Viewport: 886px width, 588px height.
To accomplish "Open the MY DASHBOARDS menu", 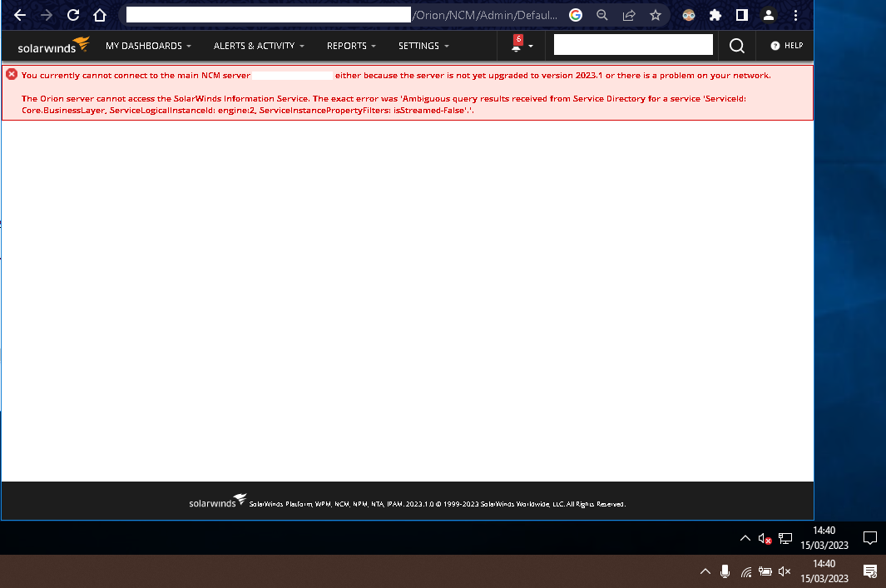I will (x=148, y=46).
